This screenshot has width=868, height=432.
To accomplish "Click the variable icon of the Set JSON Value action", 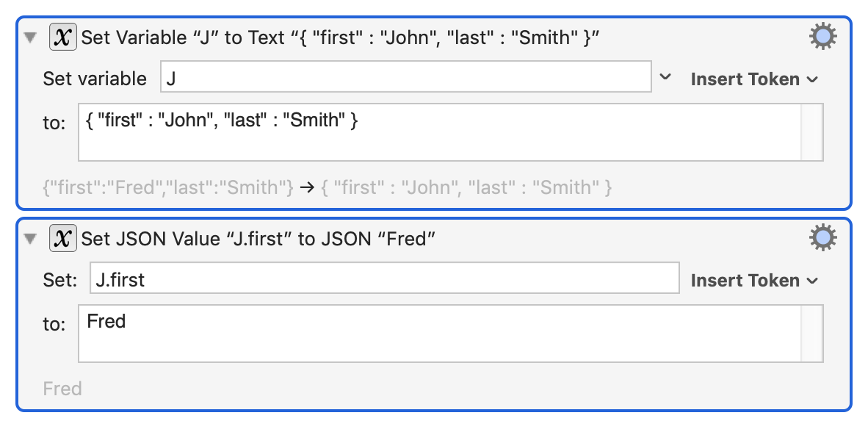I will [x=62, y=237].
